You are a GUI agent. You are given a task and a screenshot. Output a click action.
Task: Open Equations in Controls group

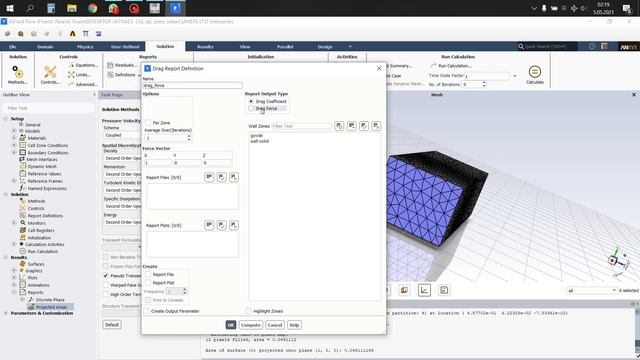click(x=83, y=65)
